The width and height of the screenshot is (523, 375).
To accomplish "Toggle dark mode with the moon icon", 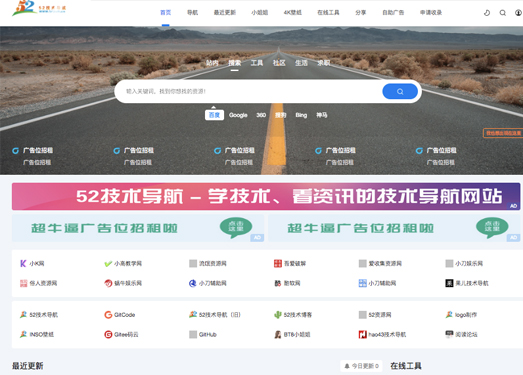I will [x=487, y=13].
